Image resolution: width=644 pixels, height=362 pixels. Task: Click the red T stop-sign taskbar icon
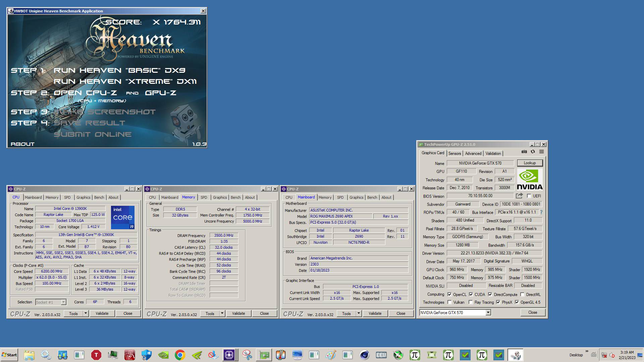96,355
